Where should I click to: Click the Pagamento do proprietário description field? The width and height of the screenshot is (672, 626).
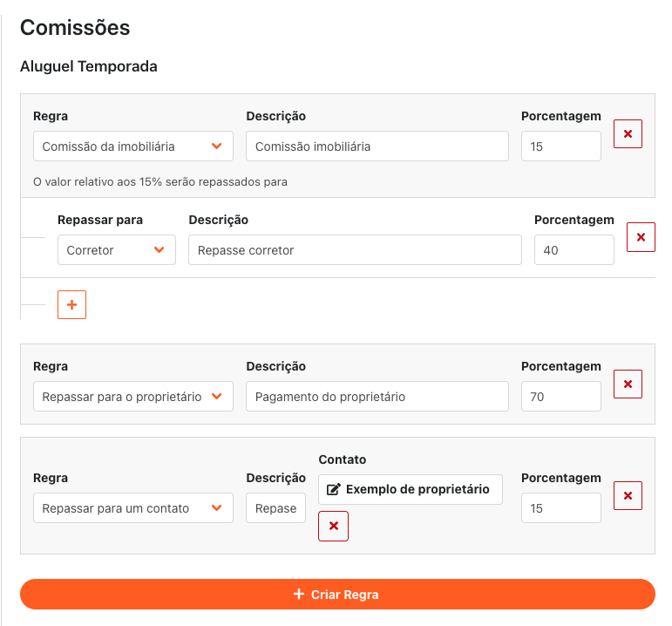pos(377,397)
